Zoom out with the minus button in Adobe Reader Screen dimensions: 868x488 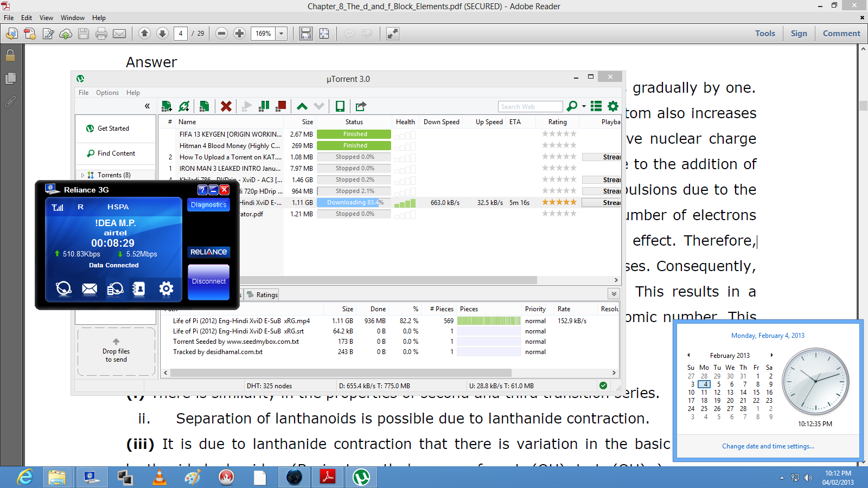(x=221, y=34)
